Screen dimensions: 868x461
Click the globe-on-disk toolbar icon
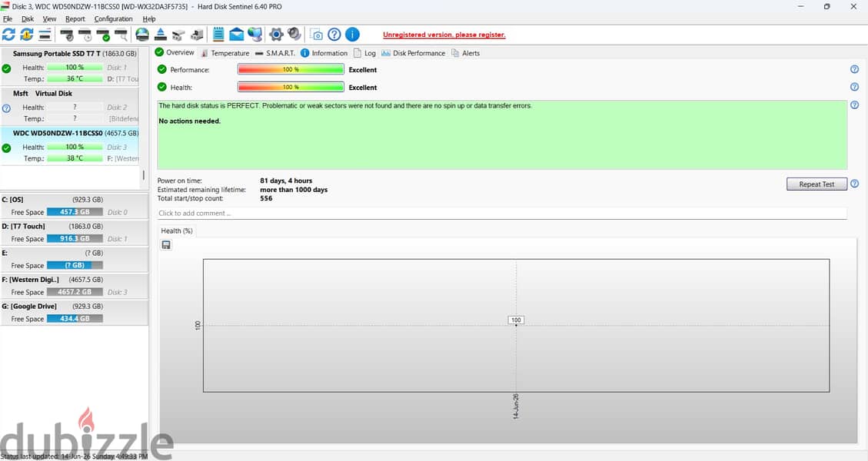(x=142, y=35)
